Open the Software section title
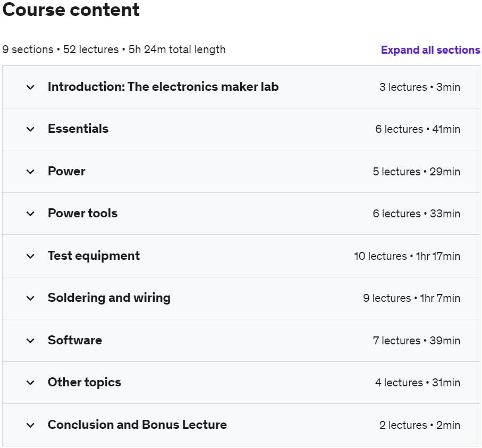 click(75, 340)
